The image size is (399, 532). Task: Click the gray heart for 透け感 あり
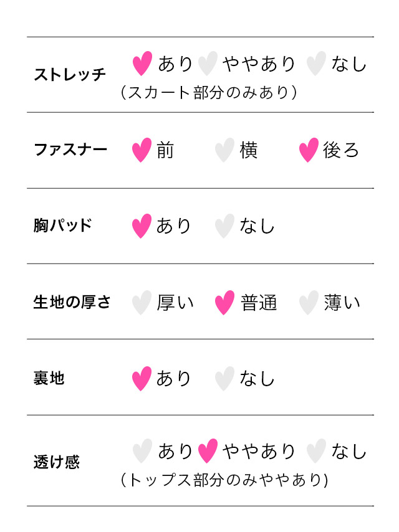(142, 451)
